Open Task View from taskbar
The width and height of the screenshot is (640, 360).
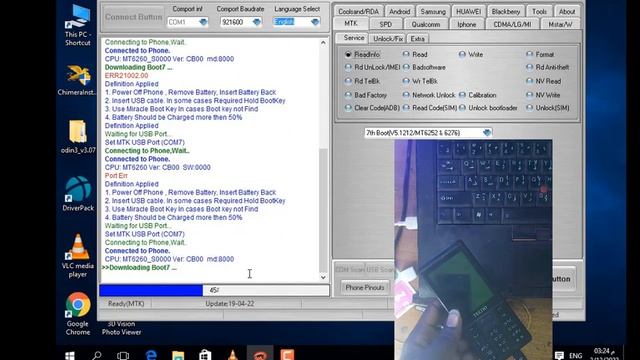[123, 356]
